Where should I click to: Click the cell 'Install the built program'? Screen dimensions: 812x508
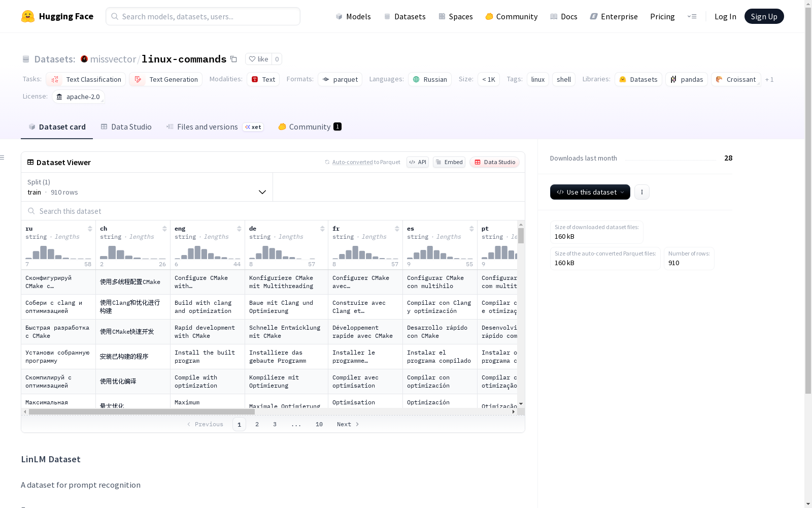point(208,357)
